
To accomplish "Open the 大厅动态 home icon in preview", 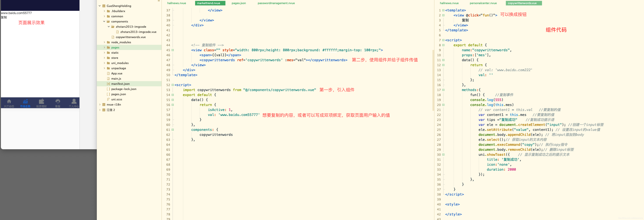I will pos(9,101).
